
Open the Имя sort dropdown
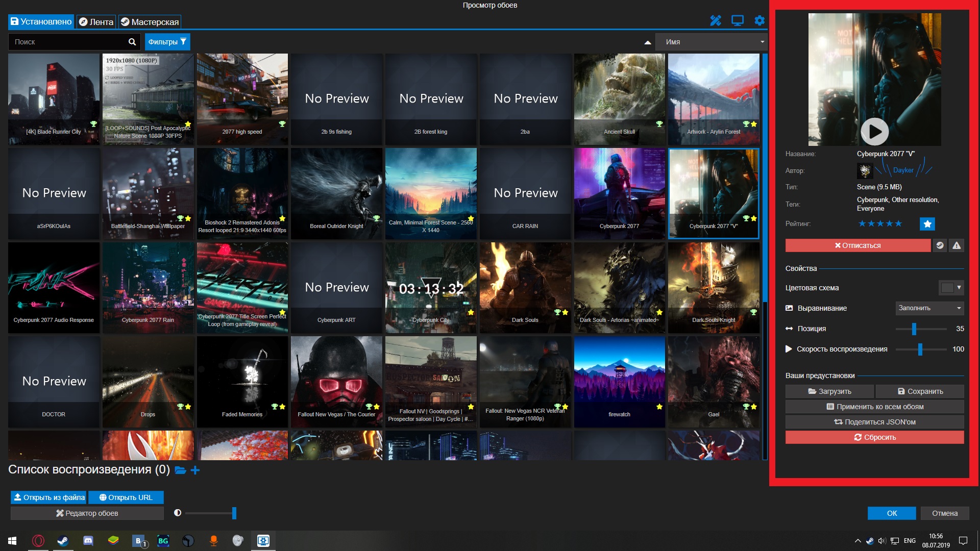point(712,42)
